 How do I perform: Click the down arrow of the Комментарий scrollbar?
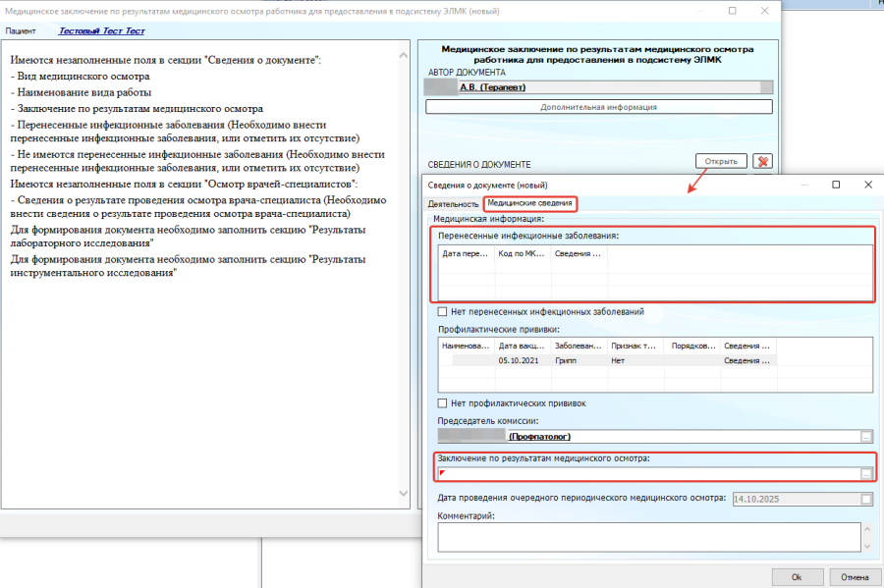(x=867, y=547)
